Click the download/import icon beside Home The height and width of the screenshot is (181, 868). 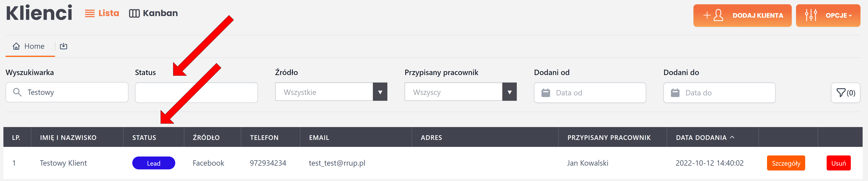coord(63,46)
